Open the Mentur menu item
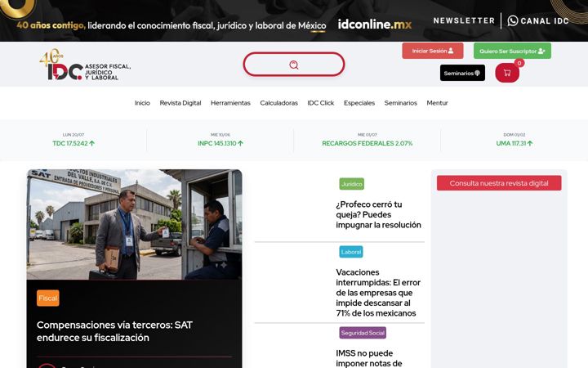 437,103
